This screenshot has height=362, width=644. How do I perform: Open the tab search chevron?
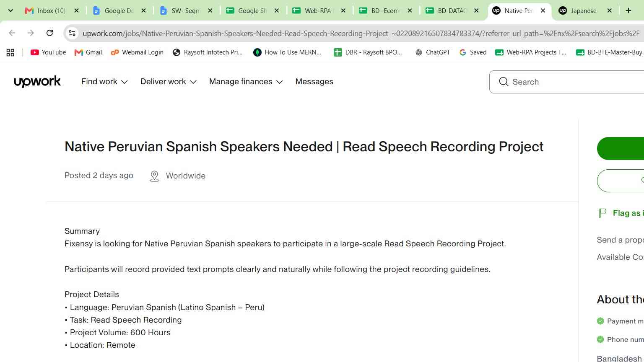(10, 10)
